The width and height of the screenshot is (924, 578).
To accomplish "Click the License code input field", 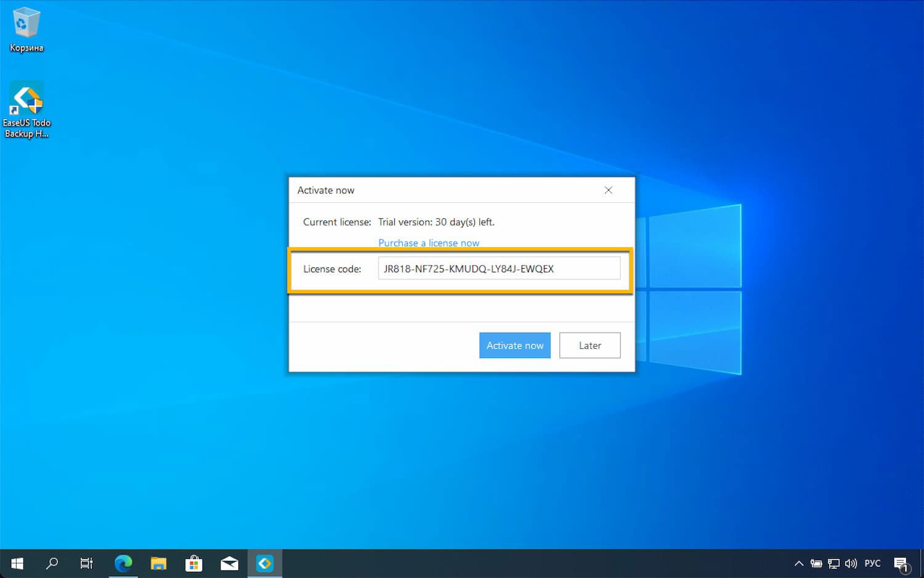I will (x=499, y=268).
